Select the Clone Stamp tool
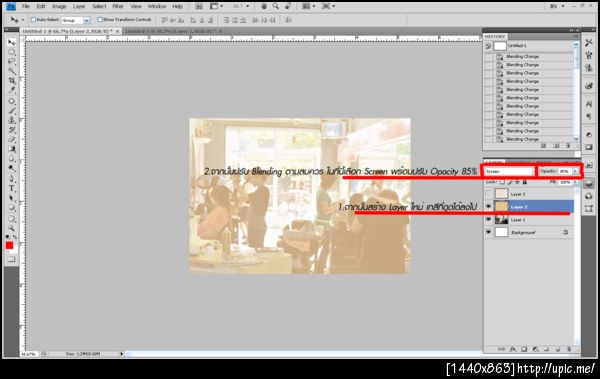Image resolution: width=600 pixels, height=379 pixels. tap(11, 121)
